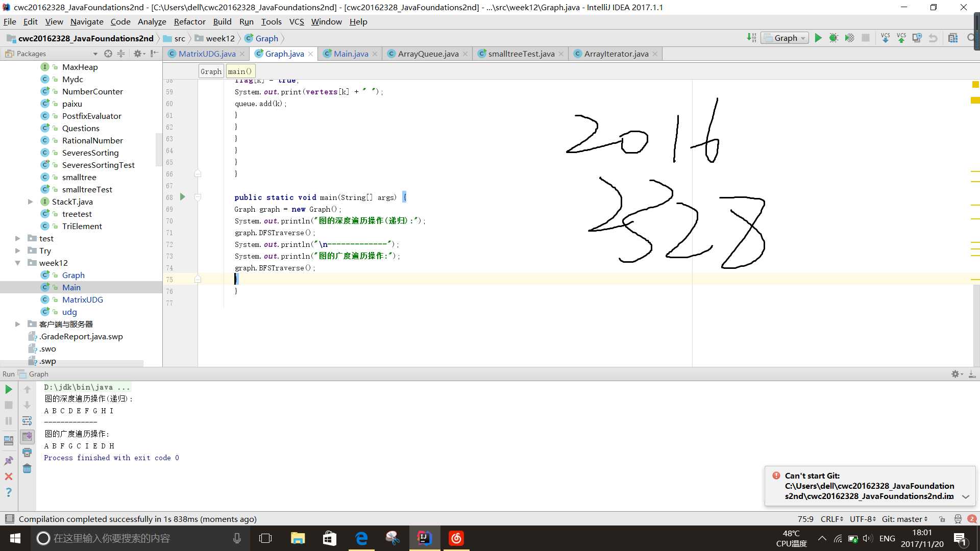Click the Run (play) button in toolbar
This screenshot has width=980, height=551.
point(820,38)
